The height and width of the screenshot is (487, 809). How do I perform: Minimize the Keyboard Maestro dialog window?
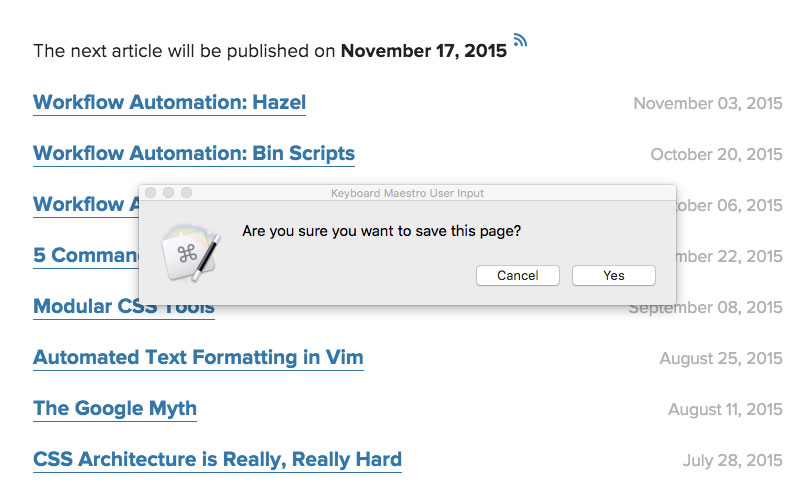point(168,192)
